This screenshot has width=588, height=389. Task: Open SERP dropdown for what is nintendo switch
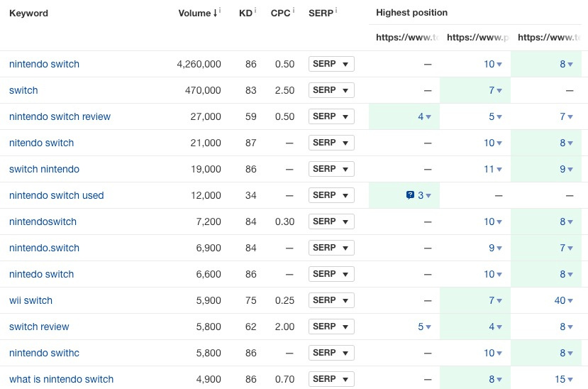(331, 379)
